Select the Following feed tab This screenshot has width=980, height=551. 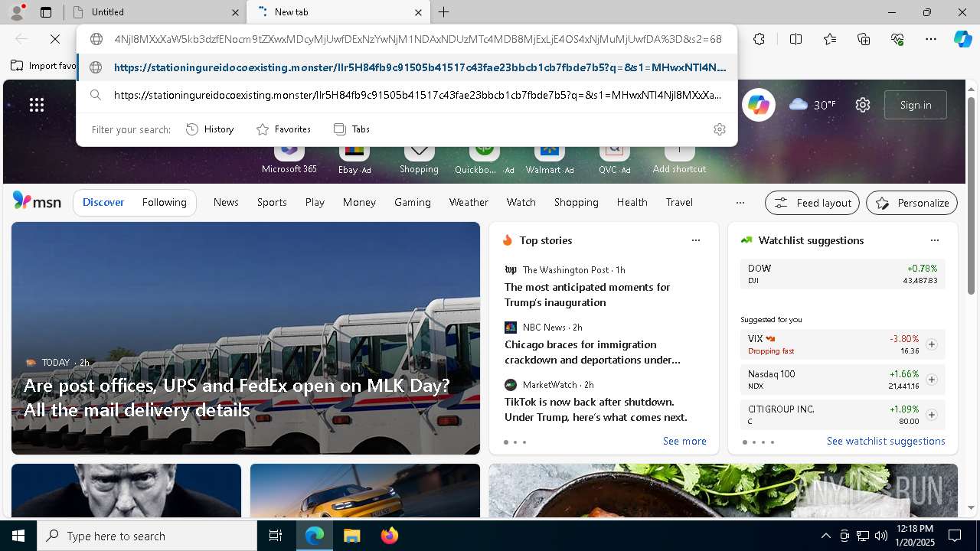[164, 202]
